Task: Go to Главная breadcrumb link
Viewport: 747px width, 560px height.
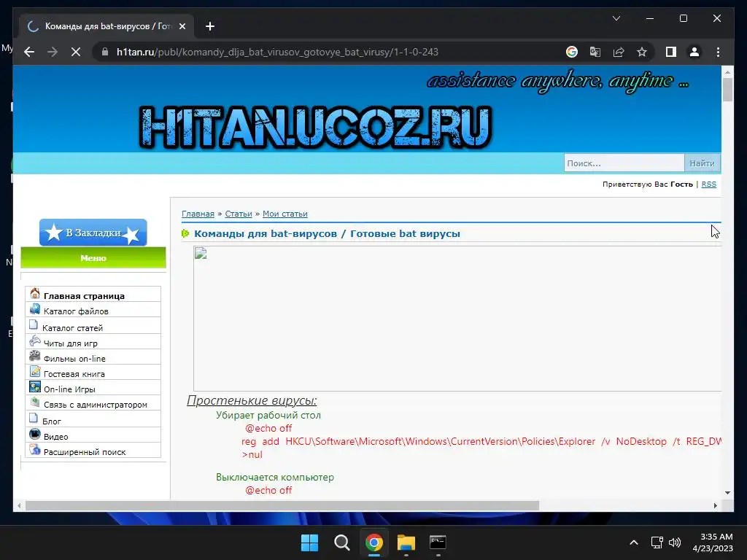Action: (198, 214)
